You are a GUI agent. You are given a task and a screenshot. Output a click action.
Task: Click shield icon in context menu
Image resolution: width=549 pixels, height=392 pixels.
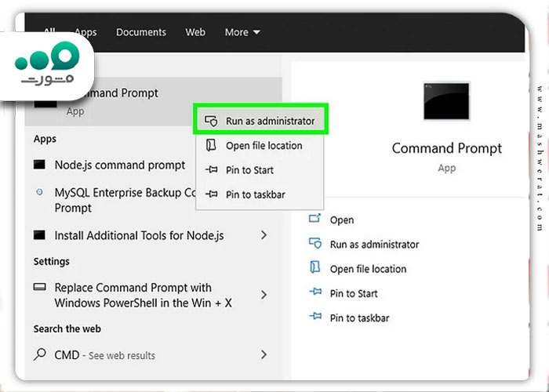click(211, 121)
